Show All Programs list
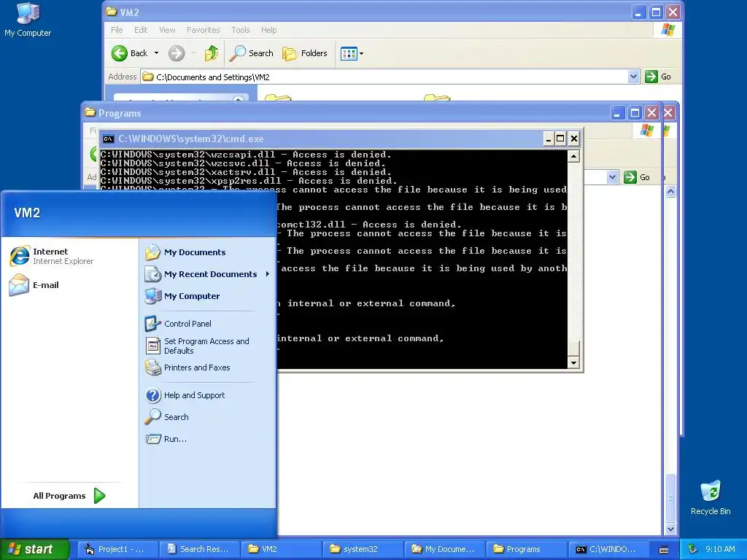747x560 pixels. pos(69,496)
